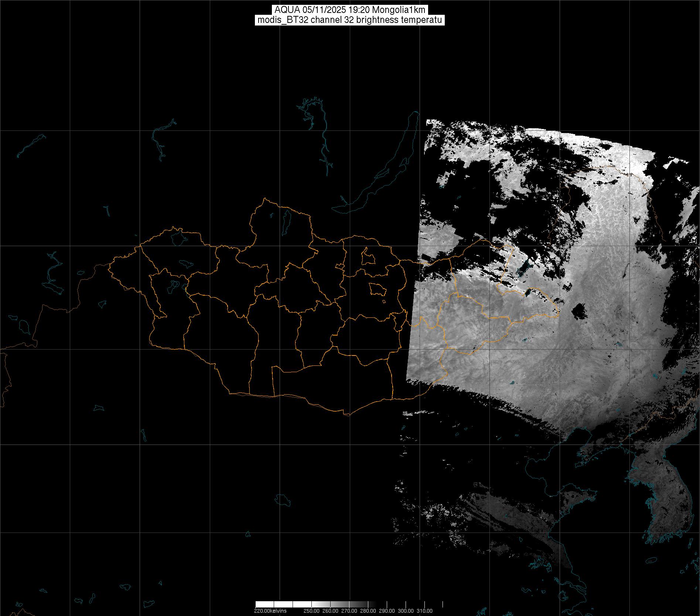This screenshot has width=700, height=616.
Task: Click the large lake outline in northwestern Mongolia
Action: pyautogui.click(x=178, y=237)
